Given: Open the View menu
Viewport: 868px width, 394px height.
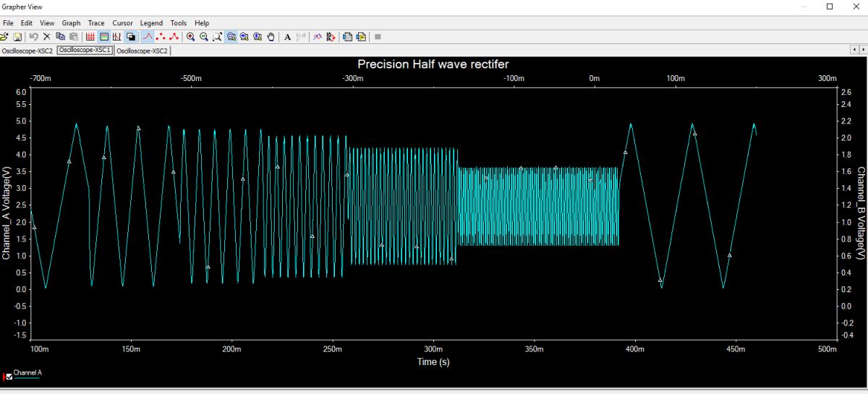Looking at the screenshot, I should point(47,23).
